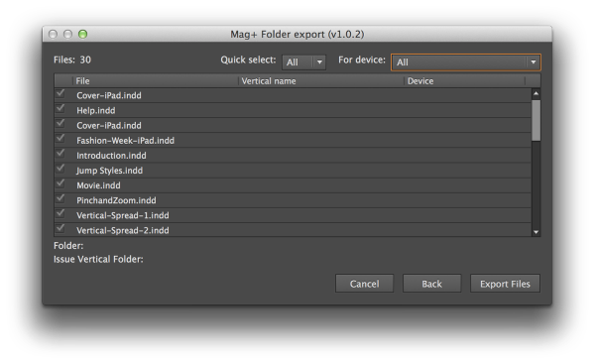Image resolution: width=595 pixels, height=364 pixels.
Task: Open the Quick select dropdown
Action: click(x=304, y=62)
